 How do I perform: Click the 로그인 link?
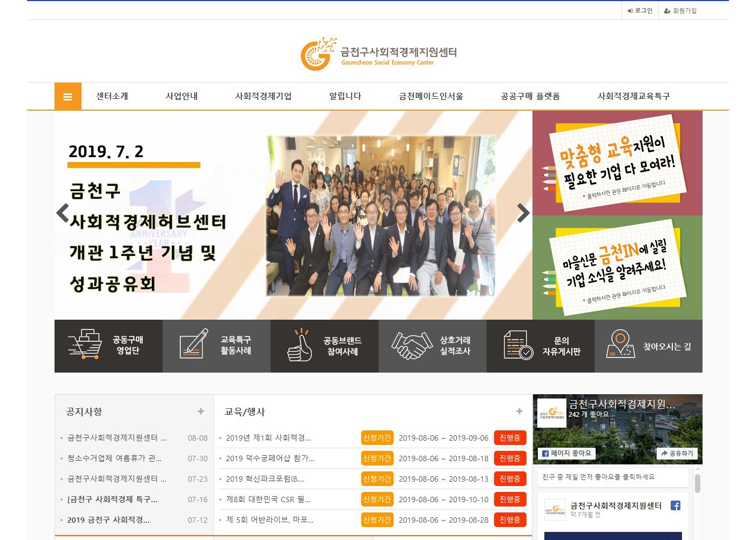pos(640,11)
